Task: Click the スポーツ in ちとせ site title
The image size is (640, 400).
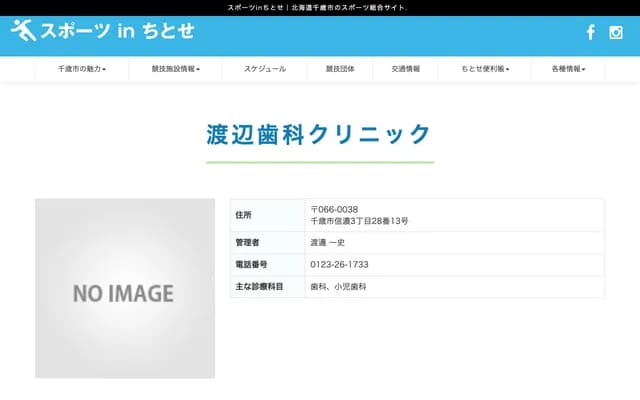Action: coord(116,31)
